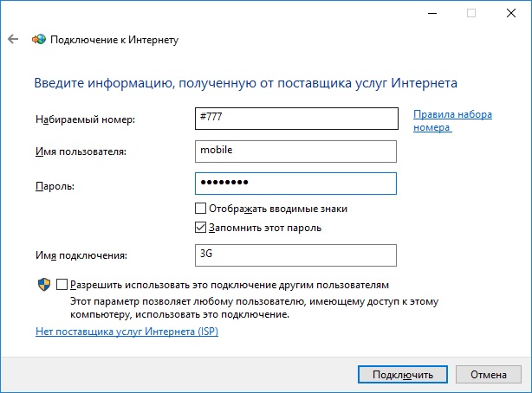Click into the password field
The image size is (532, 393).
296,184
